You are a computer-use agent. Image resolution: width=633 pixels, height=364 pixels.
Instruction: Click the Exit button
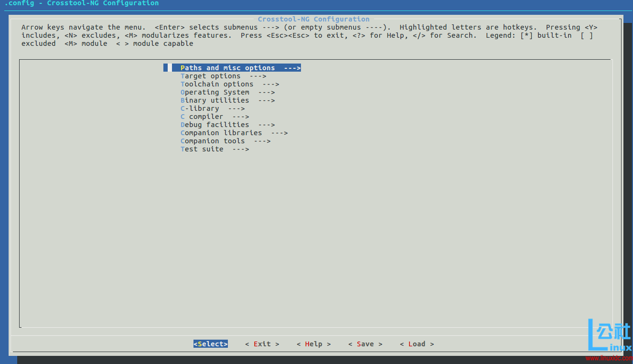[x=262, y=344]
